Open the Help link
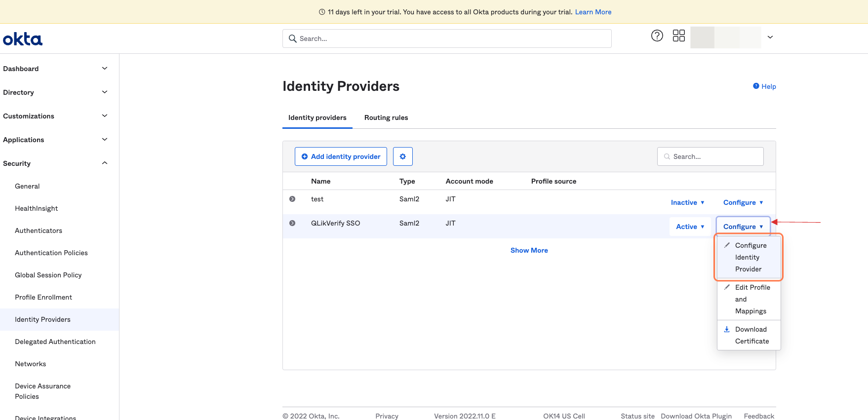Viewport: 868px width, 420px height. pyautogui.click(x=764, y=86)
